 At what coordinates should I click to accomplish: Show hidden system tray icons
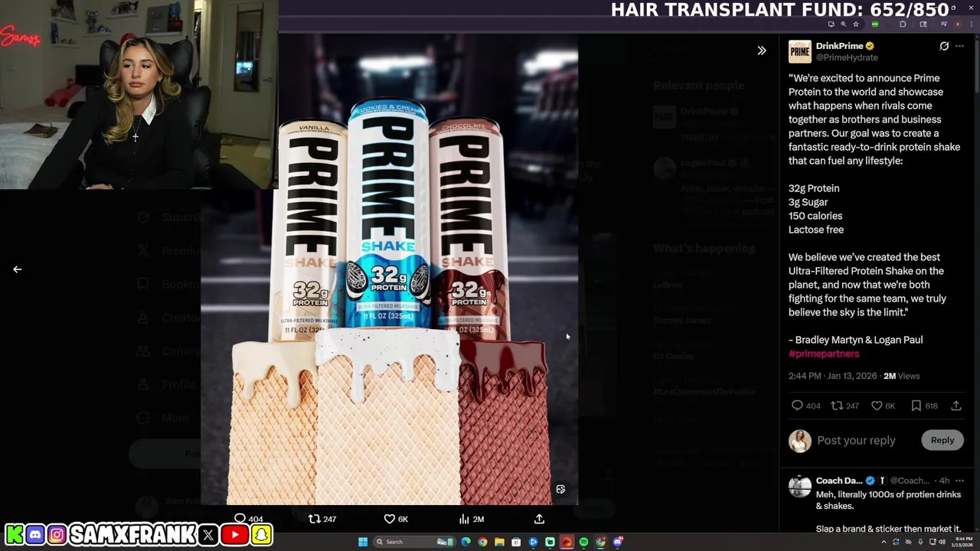pos(884,542)
